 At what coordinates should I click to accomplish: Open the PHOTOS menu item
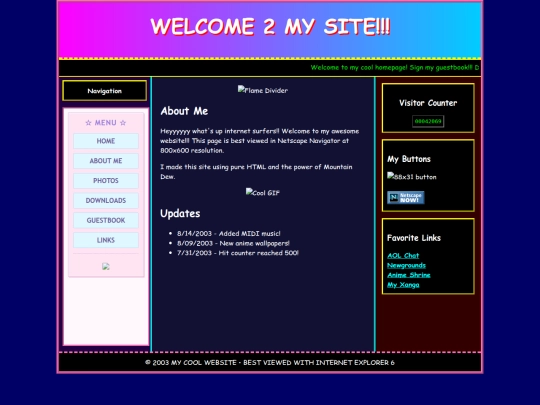point(106,180)
